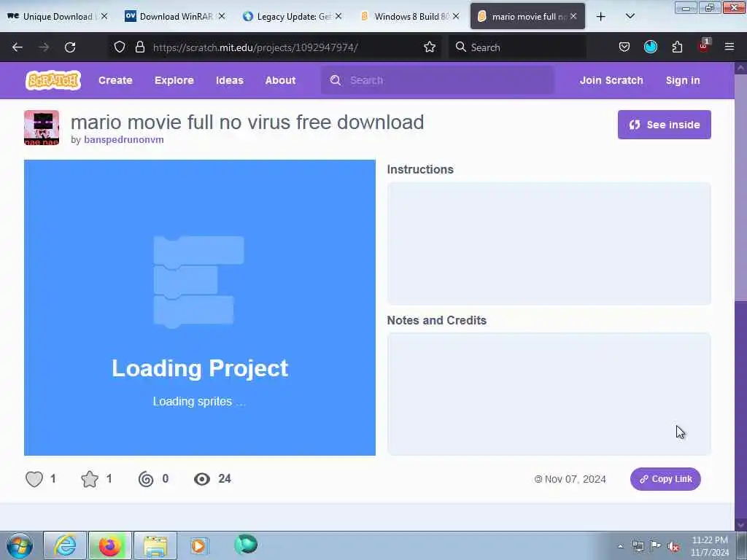Open the Ideas menu item

point(230,80)
